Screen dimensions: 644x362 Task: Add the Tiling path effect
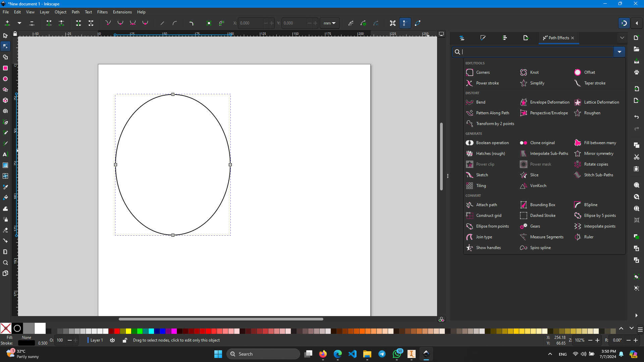tap(476, 186)
